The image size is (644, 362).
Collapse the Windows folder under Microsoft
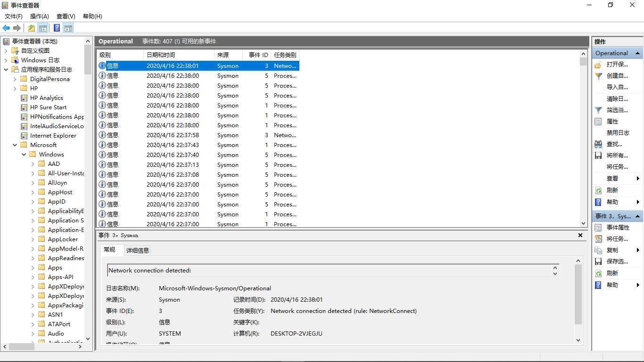24,155
